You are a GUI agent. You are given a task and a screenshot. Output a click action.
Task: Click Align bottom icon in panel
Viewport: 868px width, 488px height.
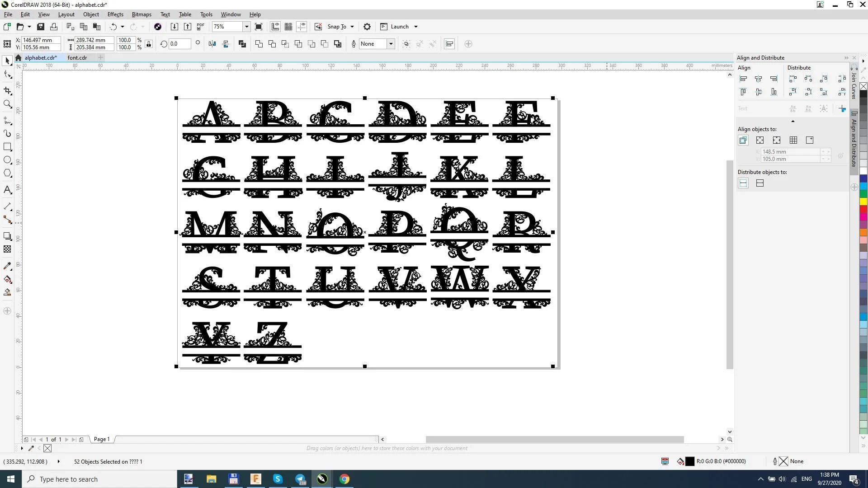774,92
